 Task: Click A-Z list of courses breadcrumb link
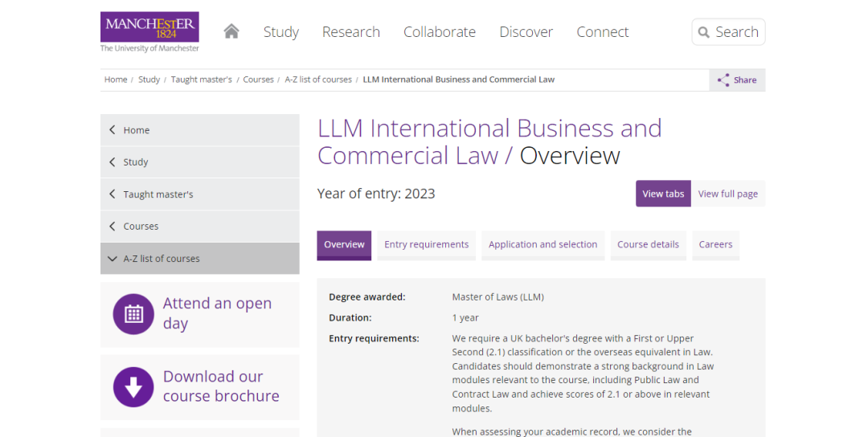click(318, 80)
